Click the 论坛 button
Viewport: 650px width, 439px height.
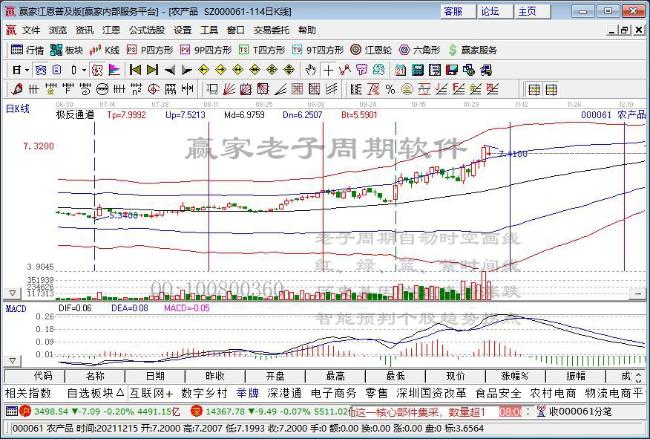pyautogui.click(x=495, y=11)
